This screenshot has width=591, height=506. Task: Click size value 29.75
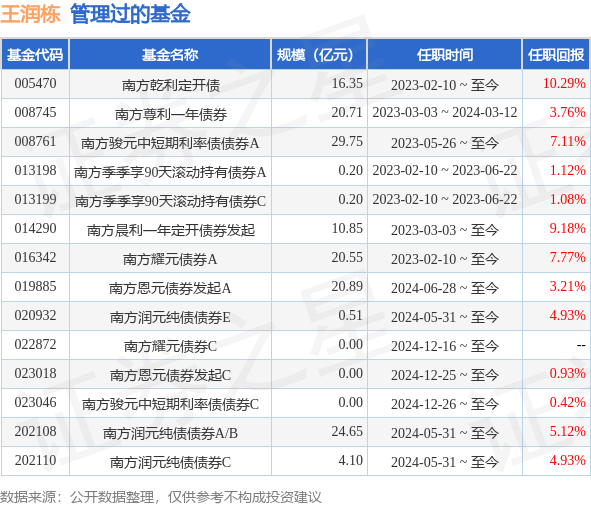[347, 141]
